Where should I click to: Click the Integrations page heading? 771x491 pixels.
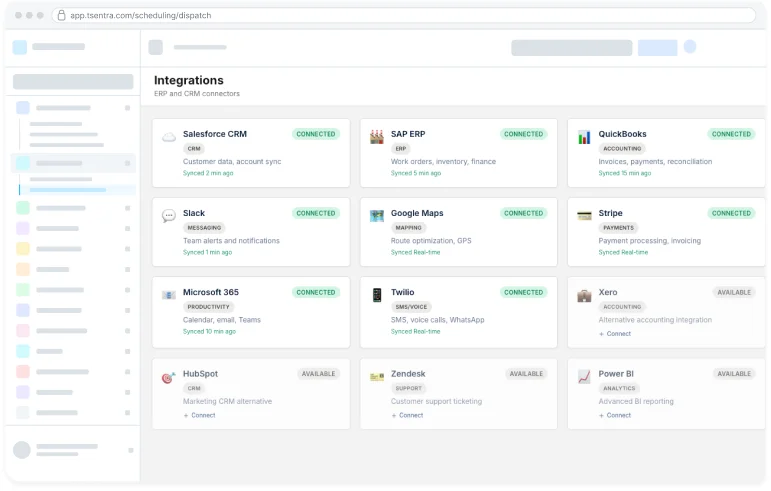[x=189, y=80]
